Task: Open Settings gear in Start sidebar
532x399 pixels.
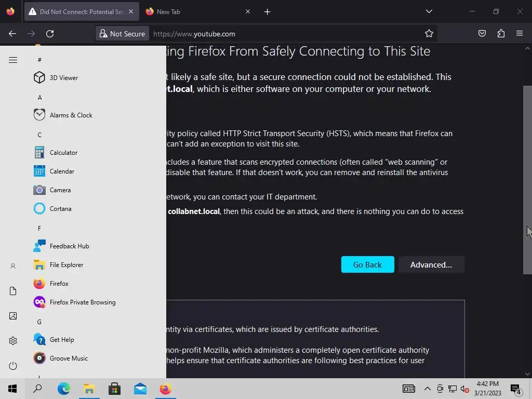Action: coord(13,341)
